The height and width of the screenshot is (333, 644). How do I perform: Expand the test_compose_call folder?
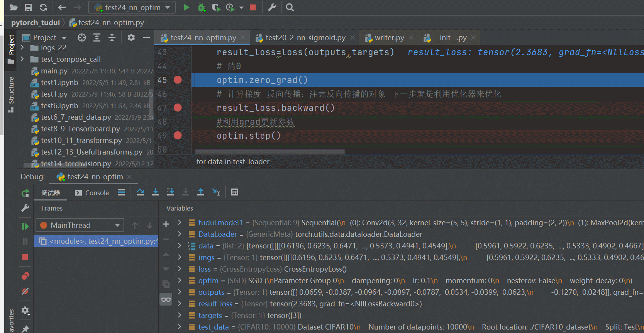pos(22,59)
